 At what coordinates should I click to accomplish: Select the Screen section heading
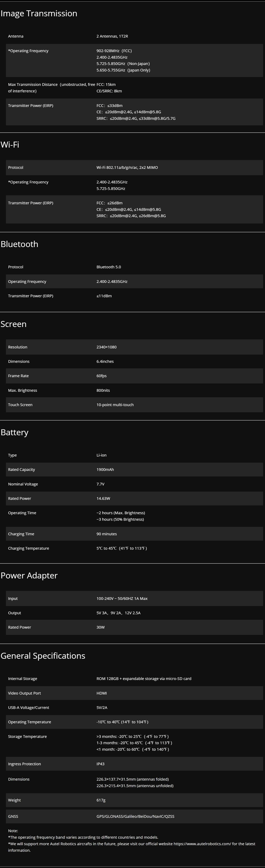[x=13, y=324]
